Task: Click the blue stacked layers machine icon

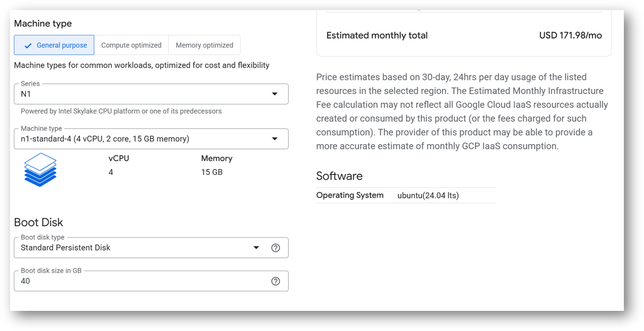Action: [x=40, y=170]
